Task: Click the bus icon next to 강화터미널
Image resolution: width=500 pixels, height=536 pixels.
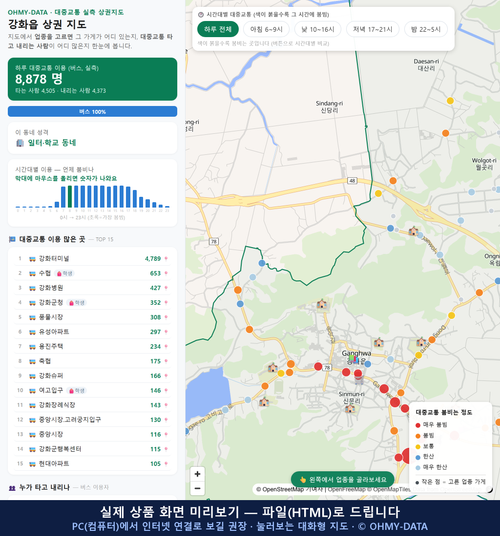Action: pyautogui.click(x=32, y=259)
